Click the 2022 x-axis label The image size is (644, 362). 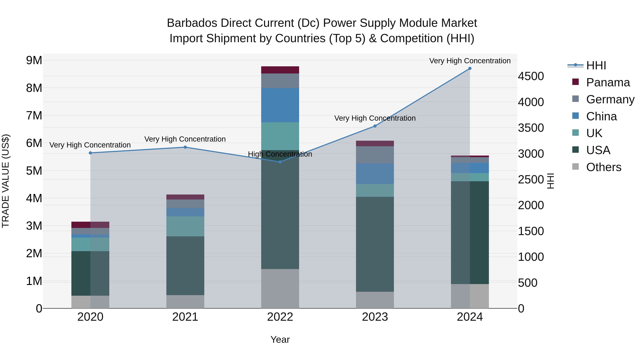[280, 317]
